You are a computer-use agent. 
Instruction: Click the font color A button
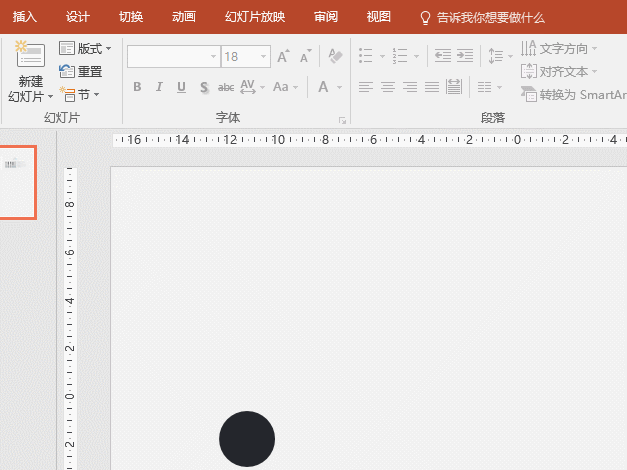point(324,87)
